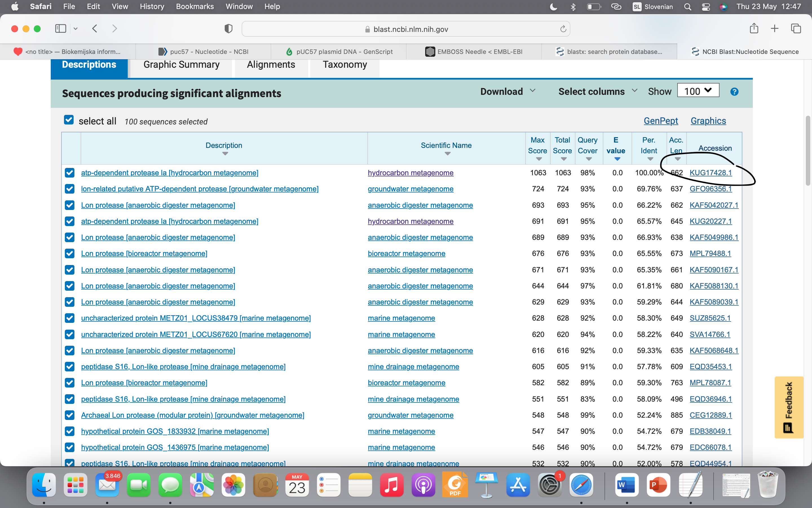812x508 pixels.
Task: Open the Bookmarks menu
Action: 195,6
